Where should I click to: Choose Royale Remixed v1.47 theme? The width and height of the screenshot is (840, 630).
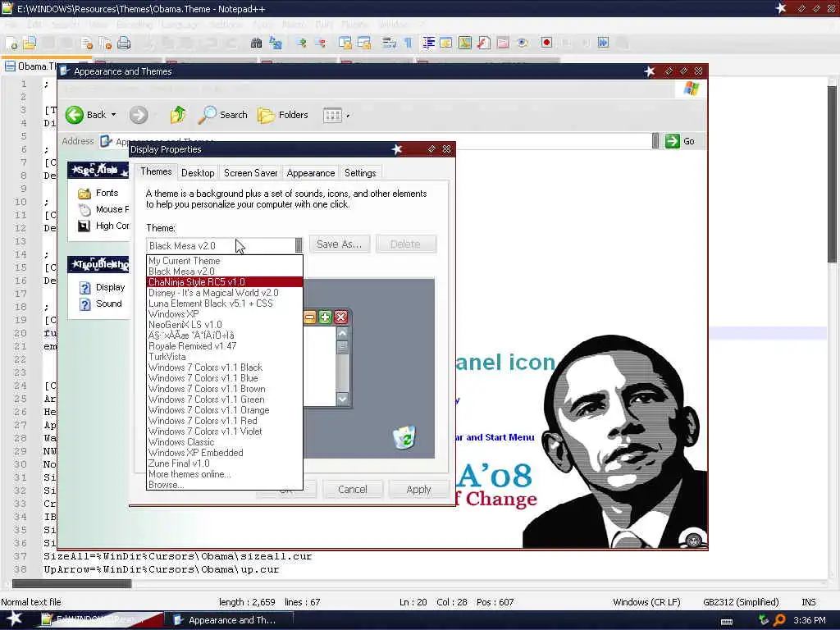click(225, 346)
